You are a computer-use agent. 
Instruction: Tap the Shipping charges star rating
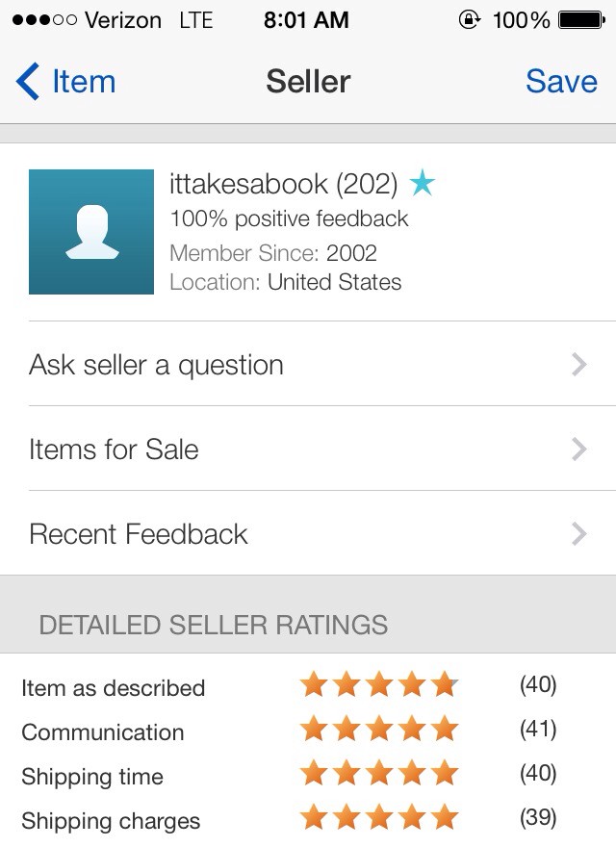point(379,818)
